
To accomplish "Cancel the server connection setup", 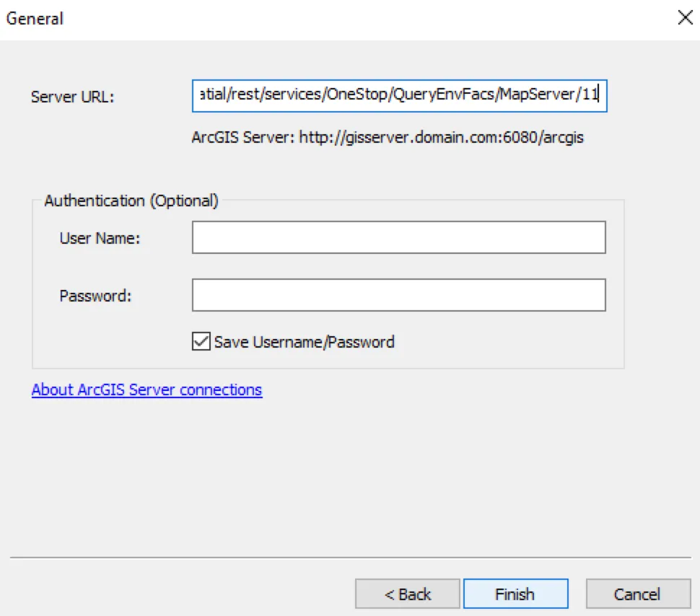I will pos(638,593).
